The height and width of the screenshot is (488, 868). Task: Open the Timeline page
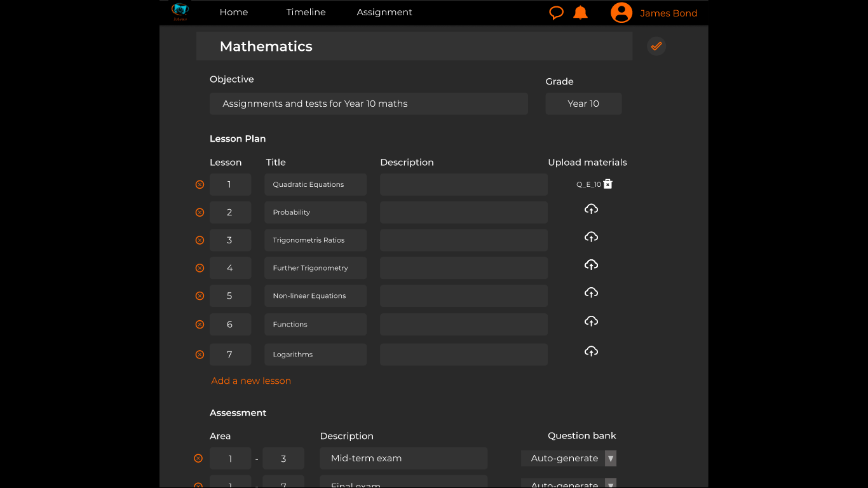tap(306, 12)
